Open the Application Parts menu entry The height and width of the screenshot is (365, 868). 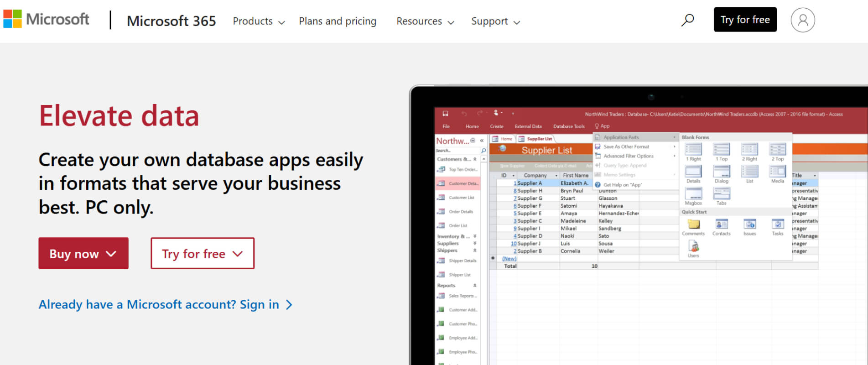(635, 137)
